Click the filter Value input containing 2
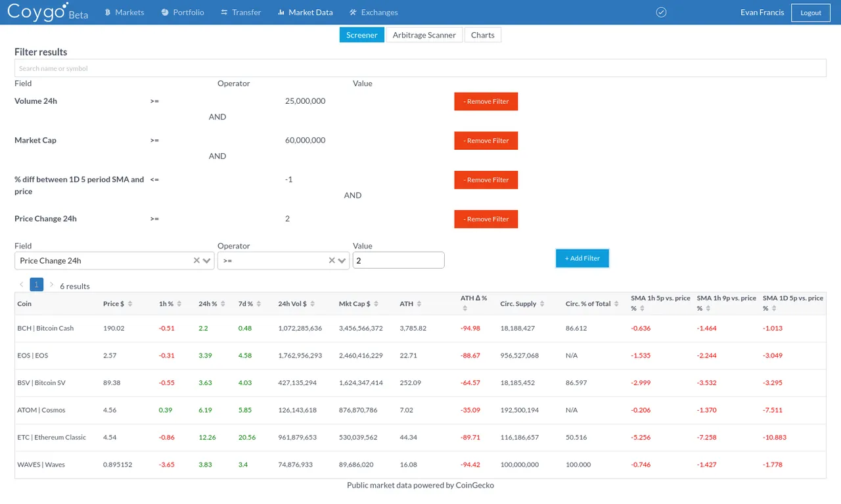 (x=399, y=260)
